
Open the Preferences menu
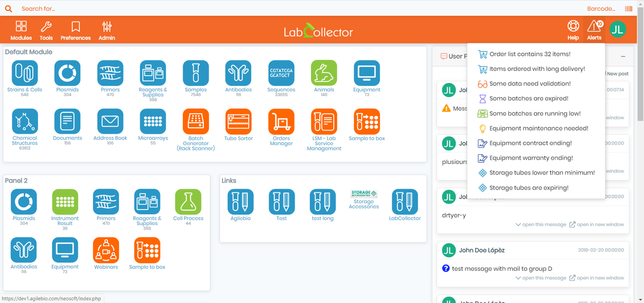click(x=76, y=30)
